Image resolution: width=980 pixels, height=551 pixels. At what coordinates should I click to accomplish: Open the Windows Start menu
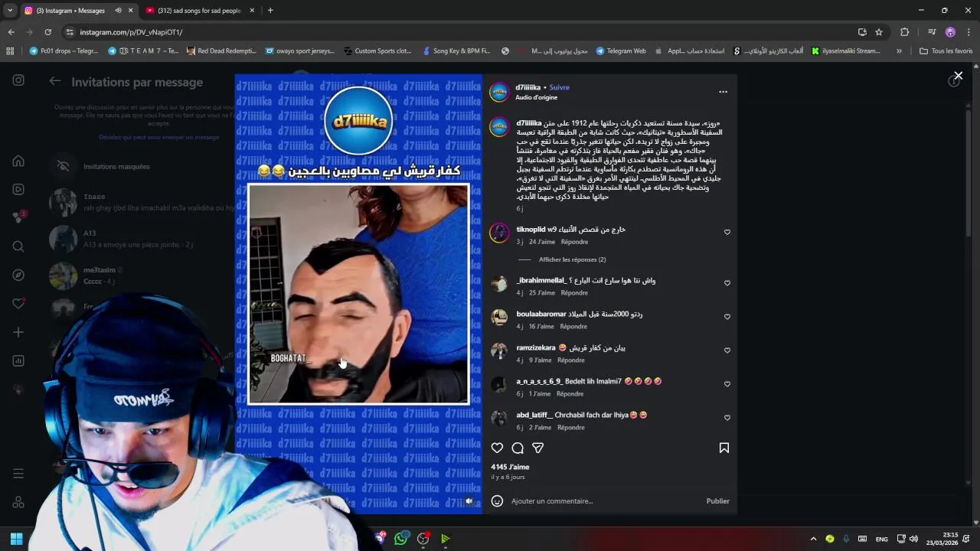click(16, 539)
